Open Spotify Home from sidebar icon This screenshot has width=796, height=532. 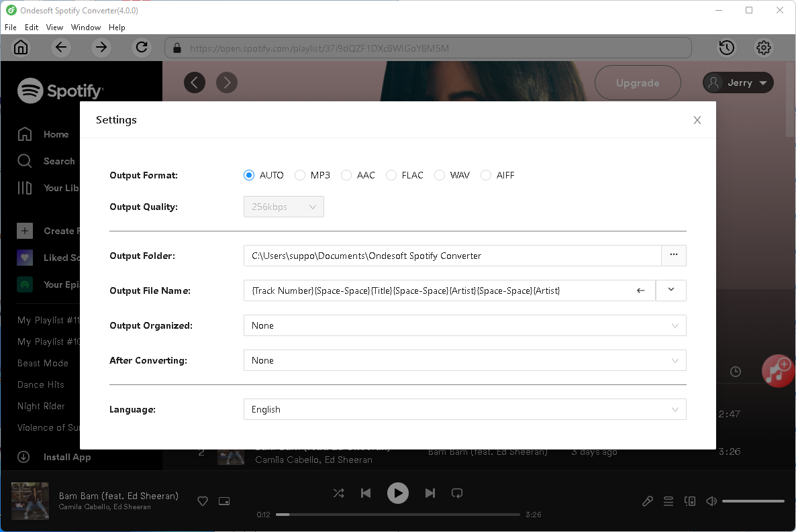tap(24, 134)
